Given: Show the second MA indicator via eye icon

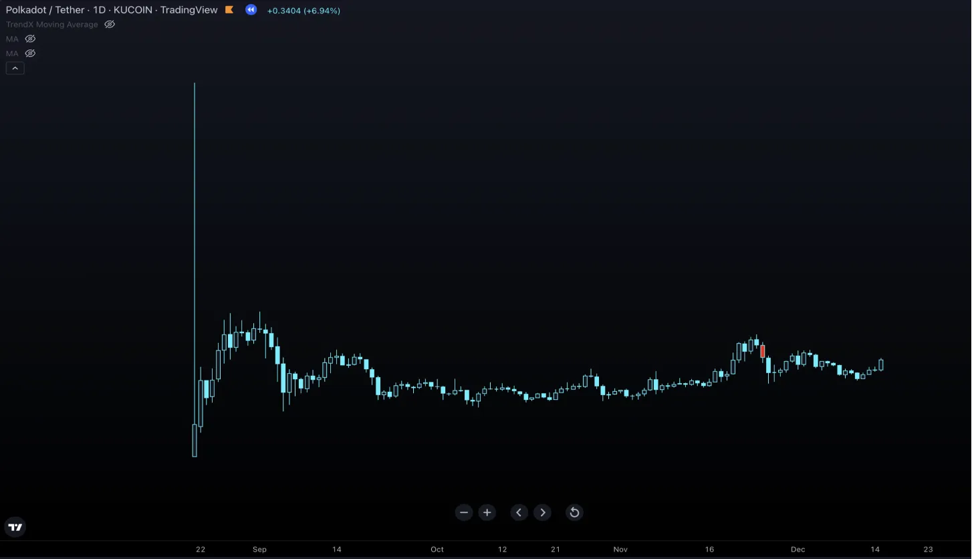Looking at the screenshot, I should tap(30, 53).
